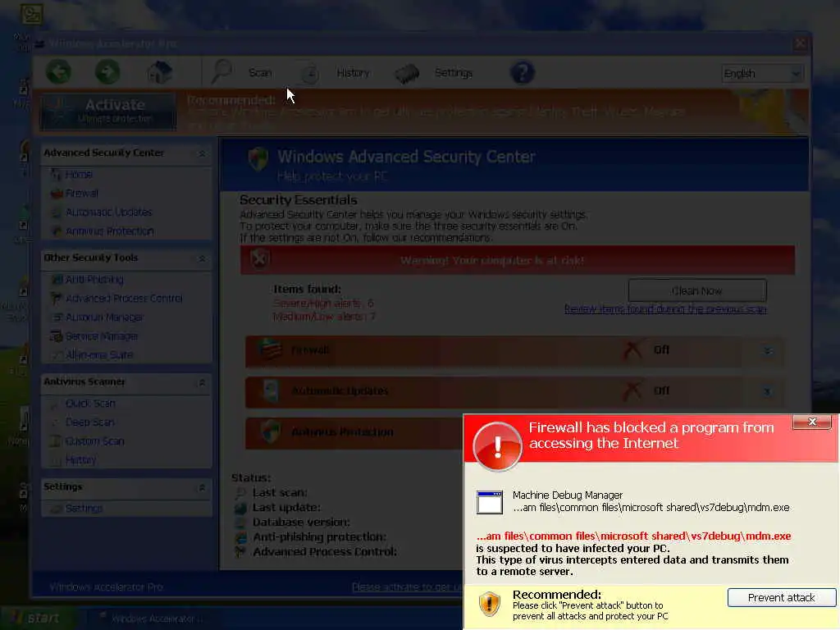
Task: Collapse the Other Security Tools sidebar section
Action: (x=202, y=258)
